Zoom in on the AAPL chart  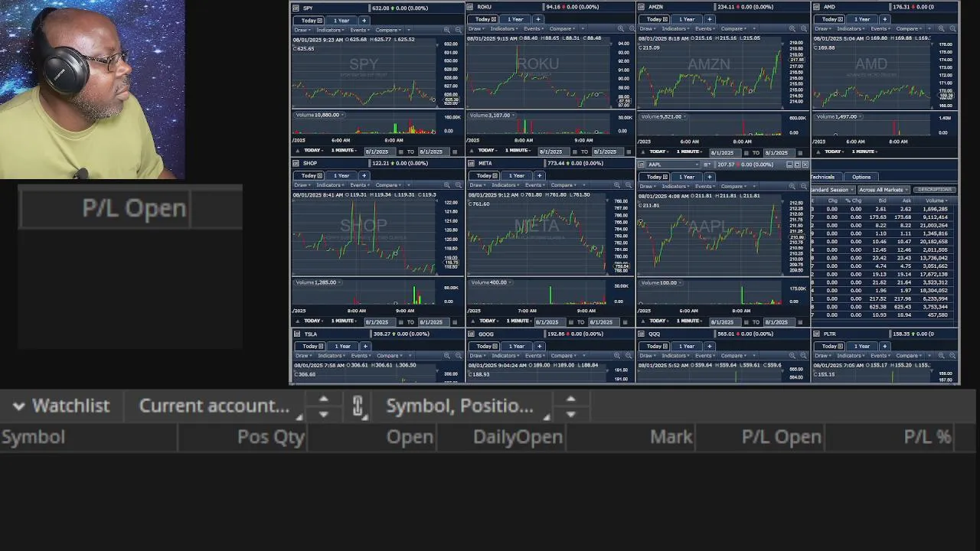coord(792,186)
